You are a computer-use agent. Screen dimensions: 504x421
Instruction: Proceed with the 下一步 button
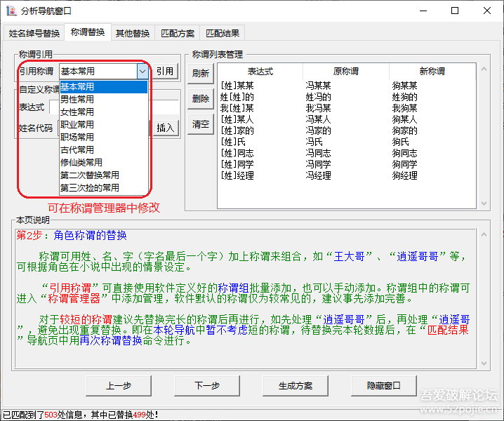point(207,386)
